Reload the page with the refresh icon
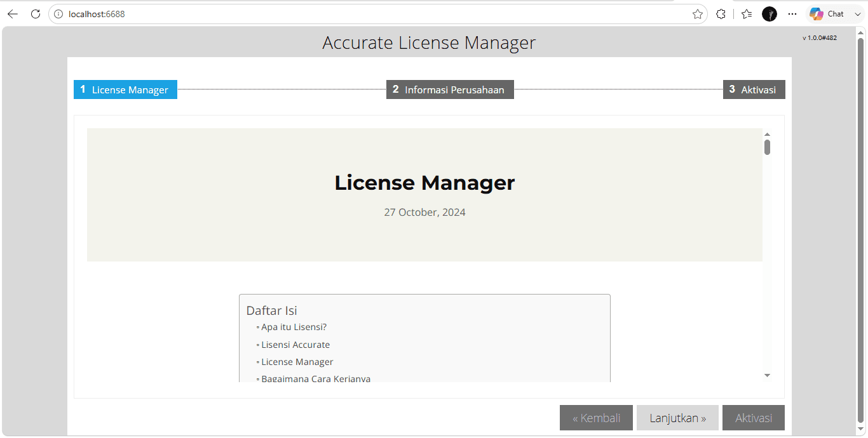The height and width of the screenshot is (438, 868). coord(36,14)
